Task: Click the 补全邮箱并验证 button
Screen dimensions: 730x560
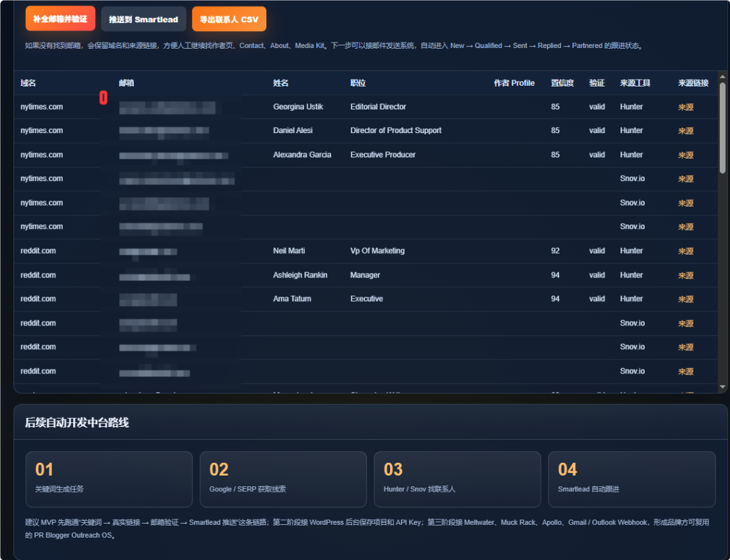Action: pos(61,19)
